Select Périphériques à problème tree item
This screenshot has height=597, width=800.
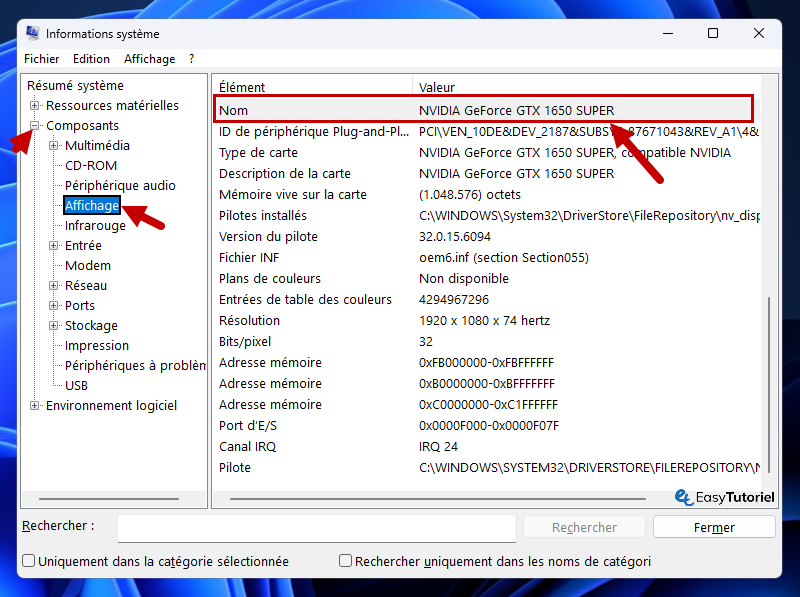pos(135,365)
